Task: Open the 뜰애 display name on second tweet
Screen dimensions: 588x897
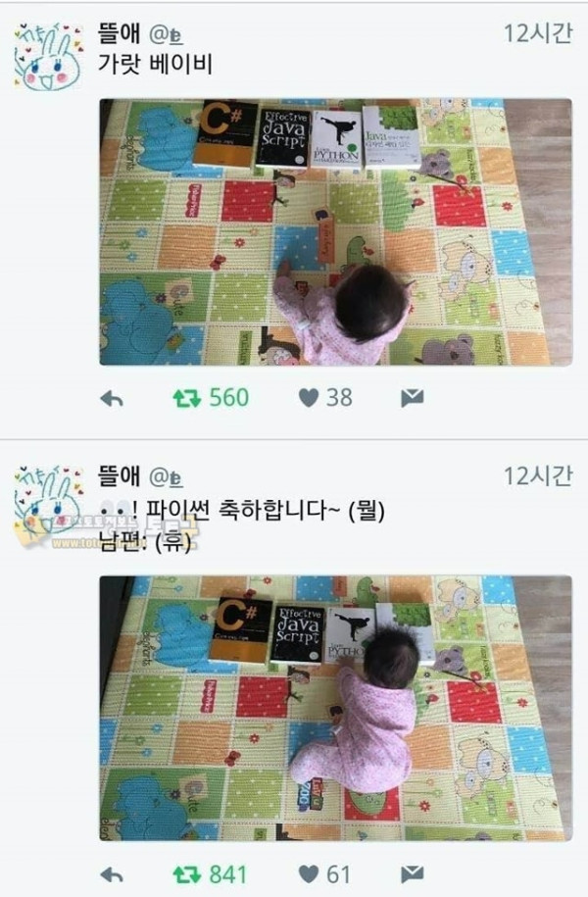Action: point(119,475)
